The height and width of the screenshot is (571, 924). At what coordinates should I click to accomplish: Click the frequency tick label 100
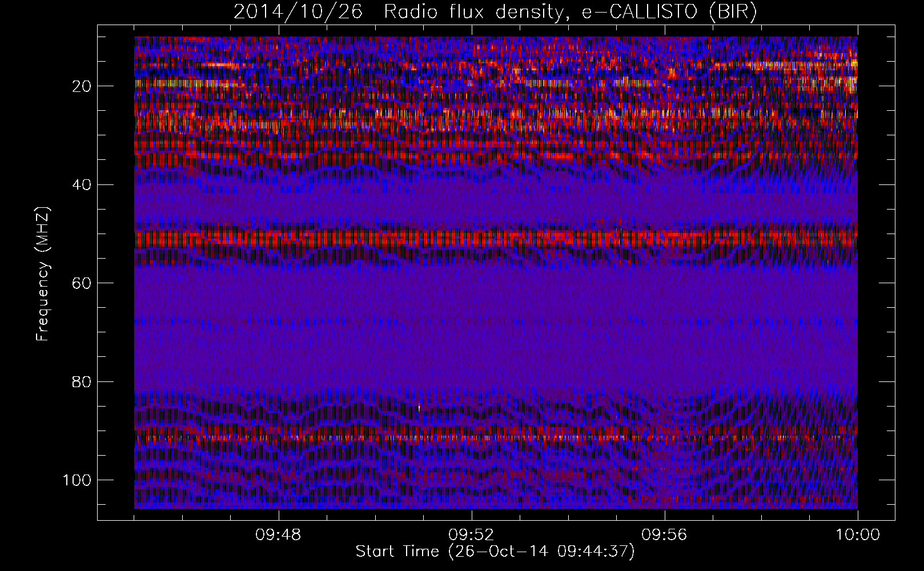tap(77, 480)
